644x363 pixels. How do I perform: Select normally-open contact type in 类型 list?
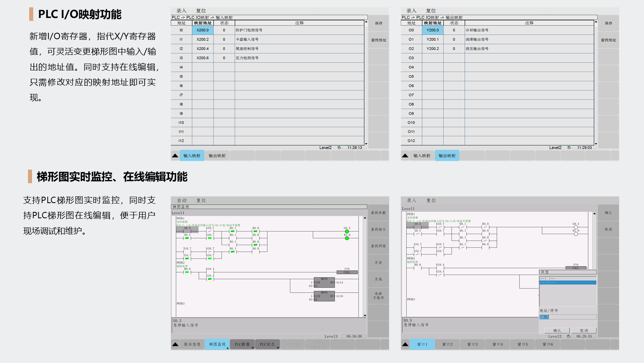(568, 278)
